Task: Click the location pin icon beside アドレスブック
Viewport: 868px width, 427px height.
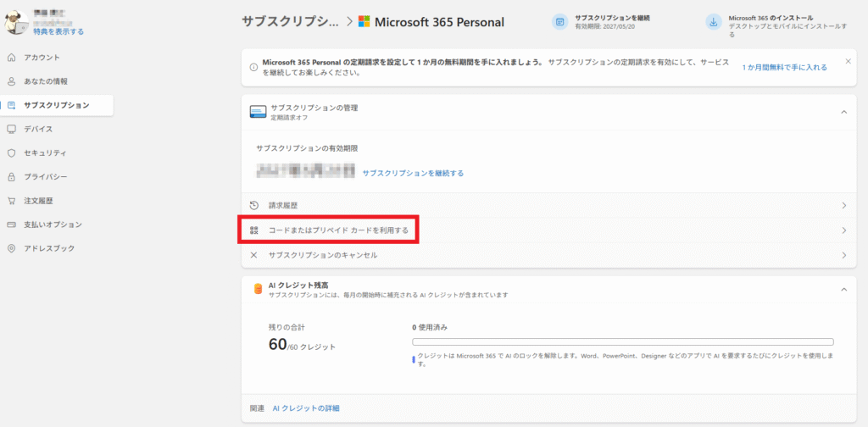Action: point(12,248)
